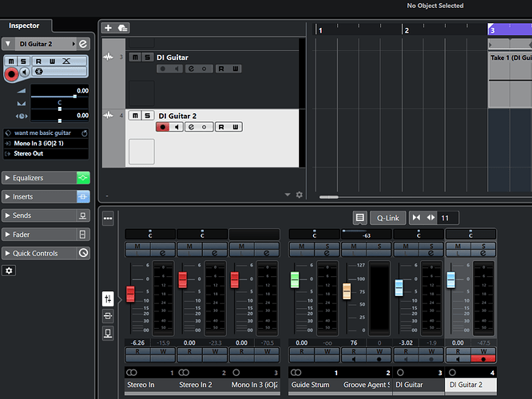
Task: Toggle Inspector monitor speaker button
Action: click(x=24, y=72)
